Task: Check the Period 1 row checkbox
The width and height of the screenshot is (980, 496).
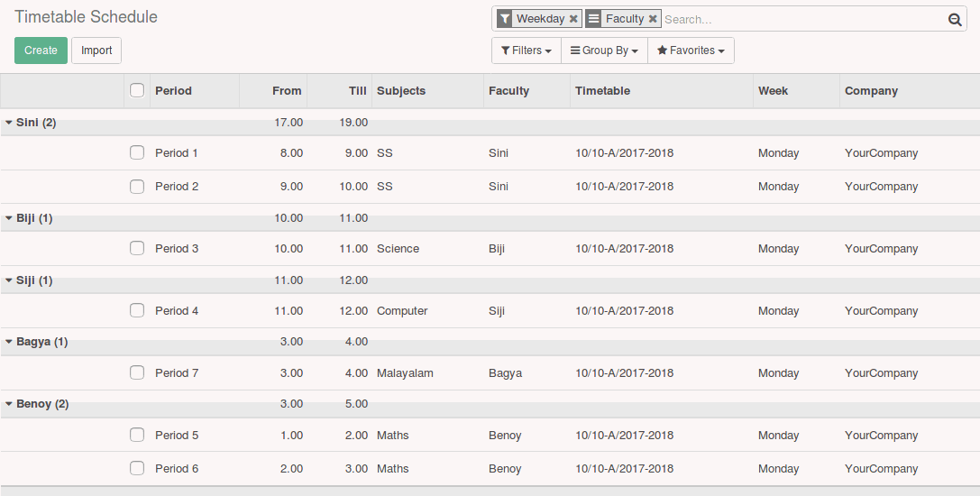Action: tap(137, 152)
